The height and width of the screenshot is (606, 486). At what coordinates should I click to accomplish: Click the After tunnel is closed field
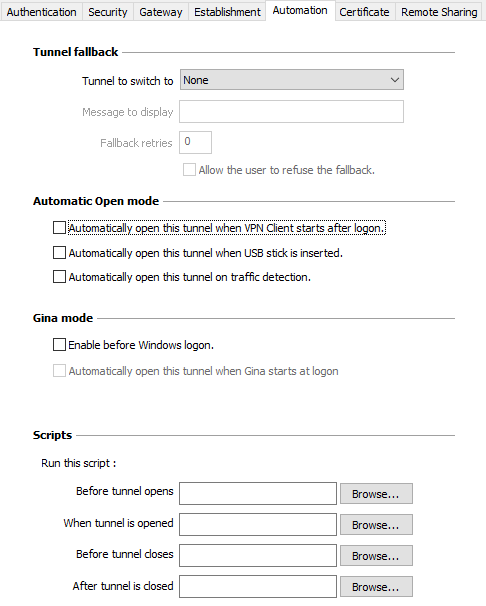(x=258, y=586)
